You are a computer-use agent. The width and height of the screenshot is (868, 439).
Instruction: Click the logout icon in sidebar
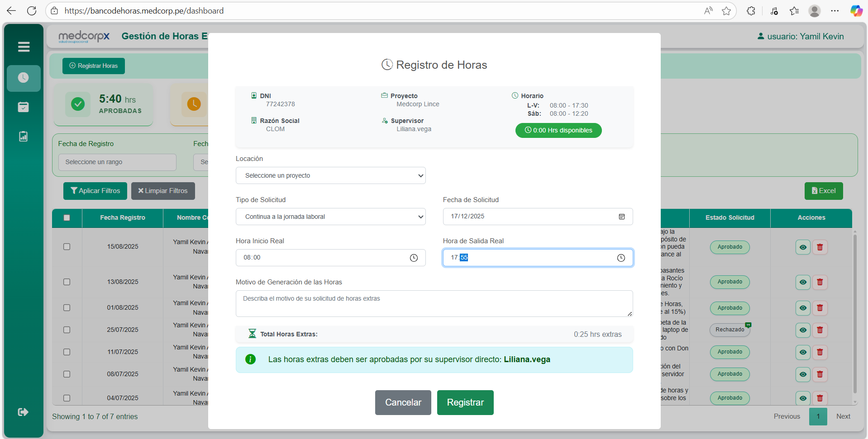tap(23, 412)
